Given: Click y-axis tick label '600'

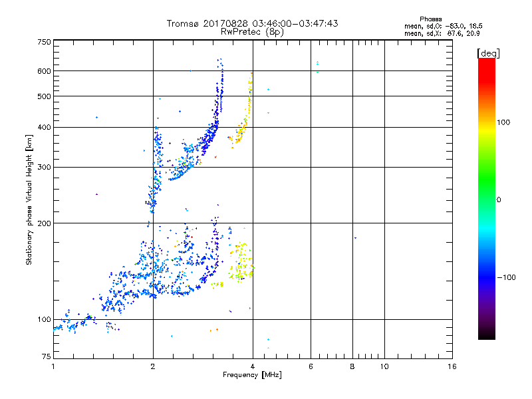Looking at the screenshot, I should point(44,71).
